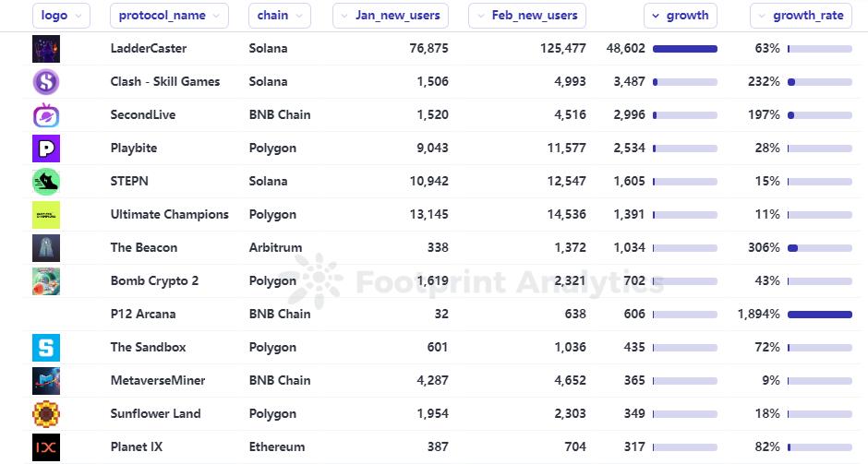Click the STEPN green sneaker logo
Screen dimensions: 868x464
coord(45,182)
